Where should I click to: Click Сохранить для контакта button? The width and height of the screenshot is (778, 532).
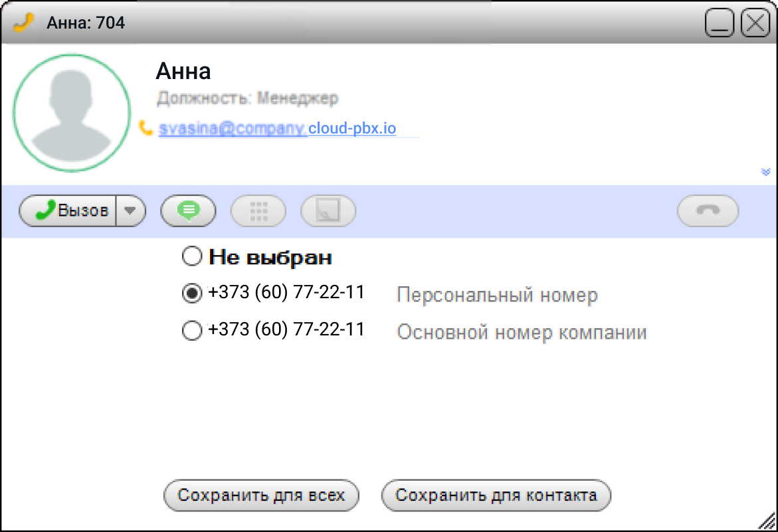click(496, 495)
